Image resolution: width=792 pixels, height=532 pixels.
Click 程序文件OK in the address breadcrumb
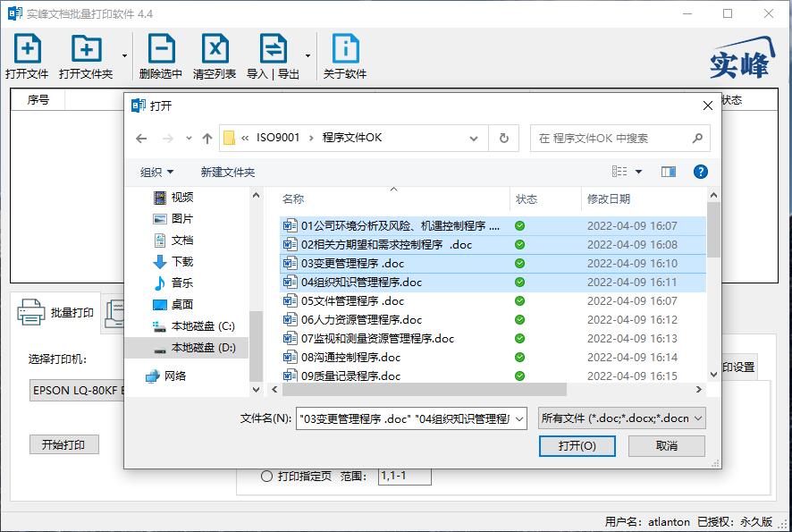pyautogui.click(x=352, y=138)
